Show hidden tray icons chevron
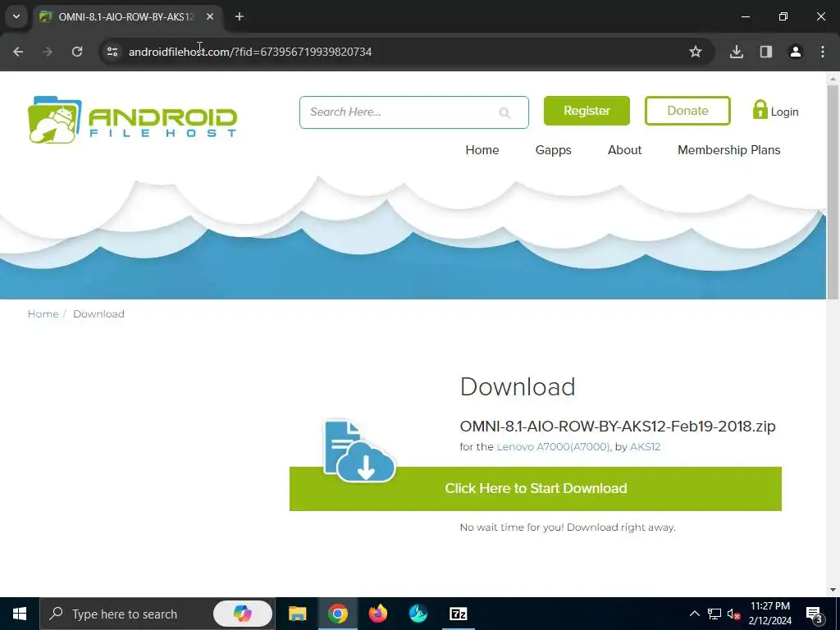The width and height of the screenshot is (840, 630). tap(694, 614)
